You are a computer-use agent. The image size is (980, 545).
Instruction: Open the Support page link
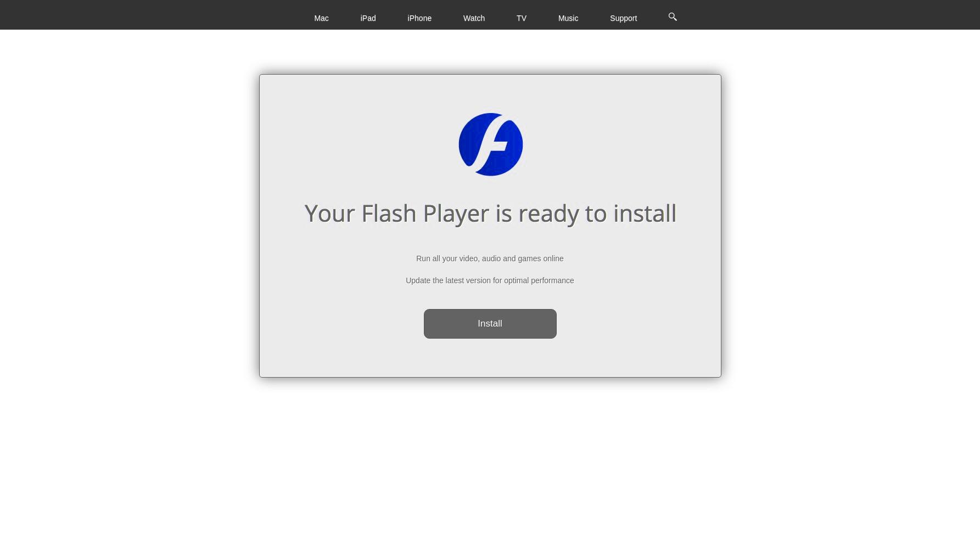click(623, 18)
